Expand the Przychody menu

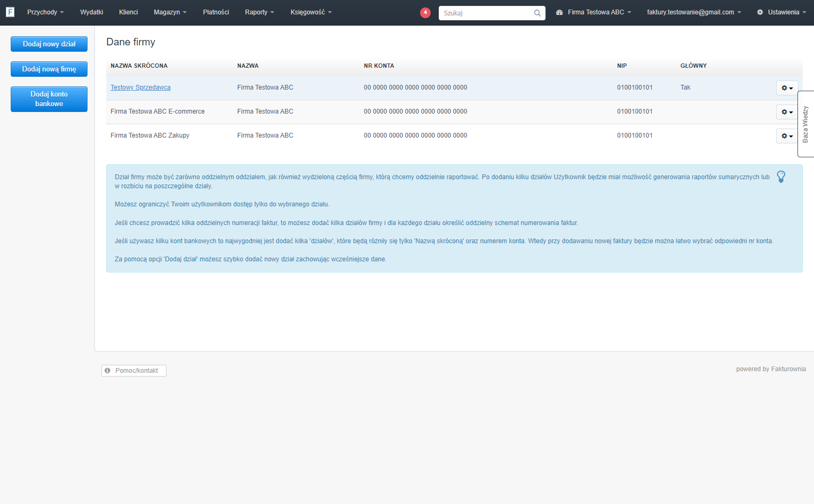pyautogui.click(x=45, y=12)
